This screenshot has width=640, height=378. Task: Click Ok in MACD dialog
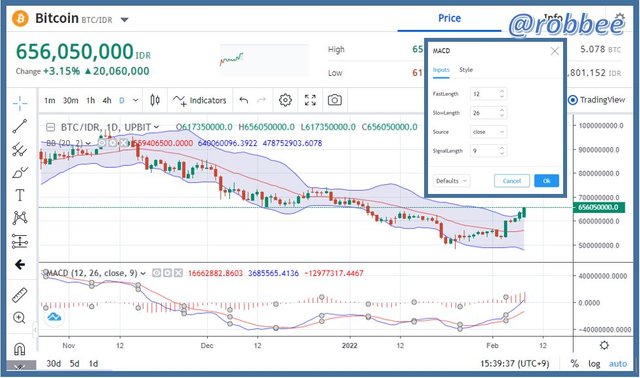(547, 181)
